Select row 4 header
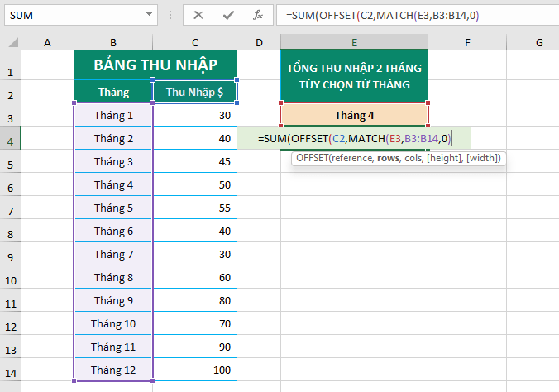This screenshot has height=392, width=559. [x=11, y=138]
